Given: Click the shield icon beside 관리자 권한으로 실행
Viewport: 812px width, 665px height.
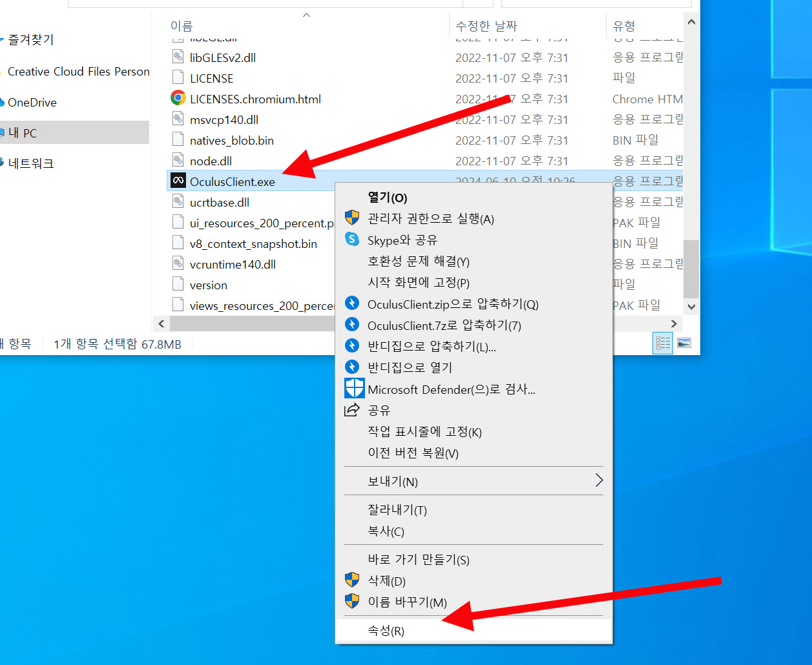Looking at the screenshot, I should [x=352, y=218].
